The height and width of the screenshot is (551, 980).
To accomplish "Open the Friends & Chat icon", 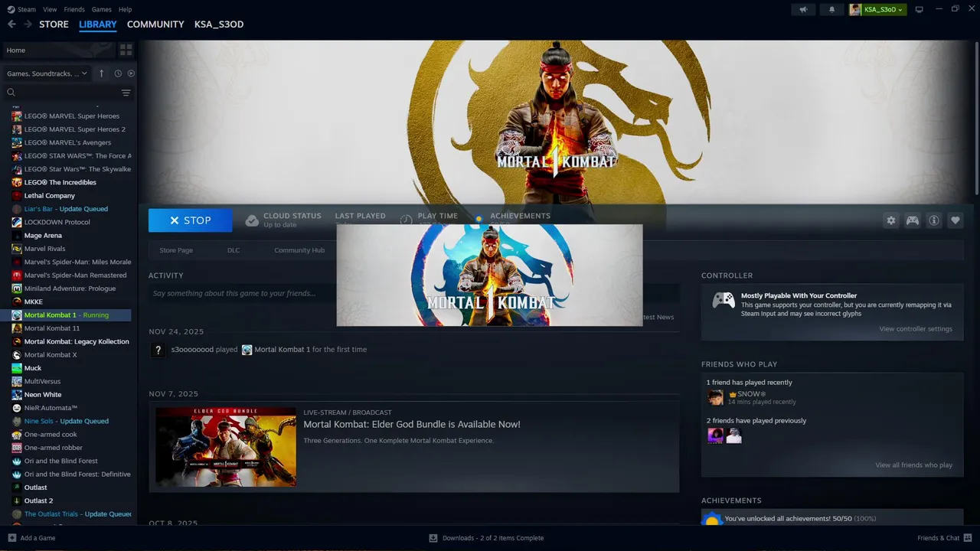I will click(966, 538).
